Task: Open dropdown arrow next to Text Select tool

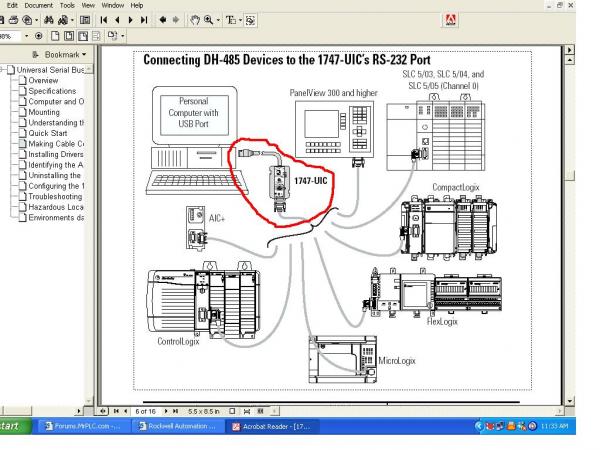Action: pyautogui.click(x=240, y=20)
